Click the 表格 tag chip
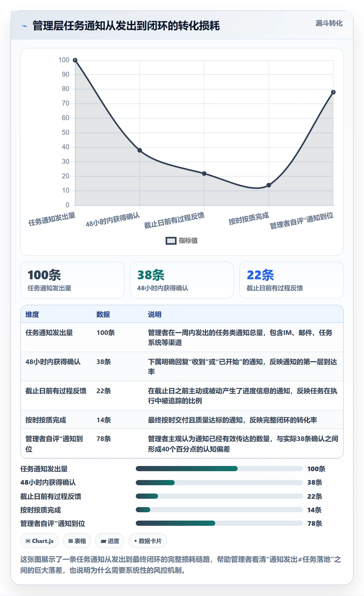This screenshot has width=364, height=596. tap(77, 541)
